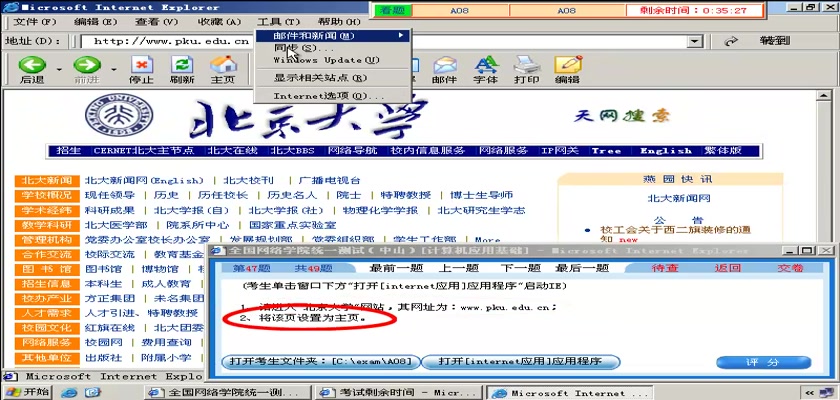Open the 校内信息服务 link

click(428, 151)
